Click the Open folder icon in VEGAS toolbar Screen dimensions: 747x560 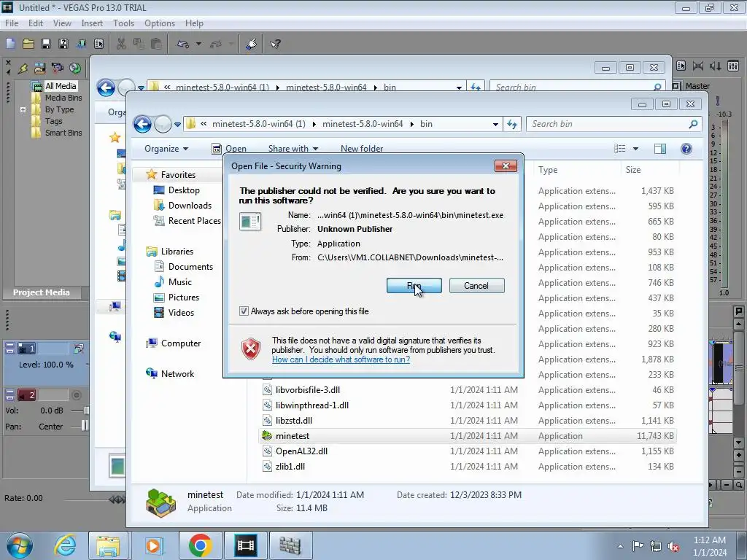click(x=28, y=44)
